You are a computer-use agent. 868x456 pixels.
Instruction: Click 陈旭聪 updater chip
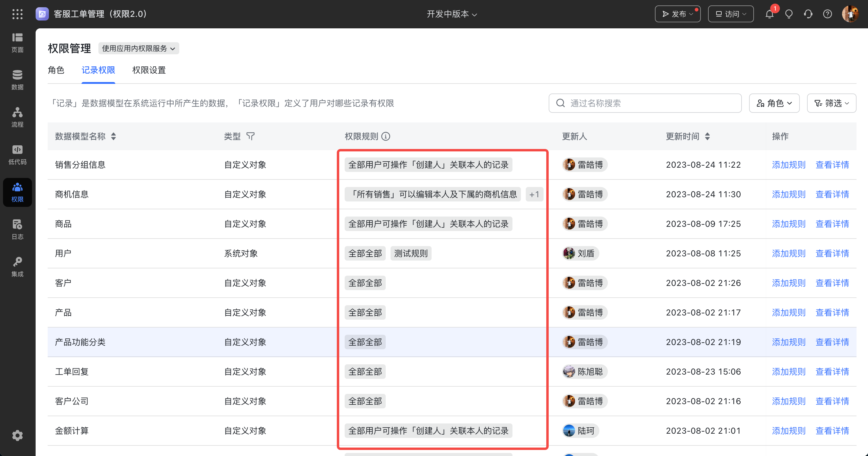pos(585,372)
